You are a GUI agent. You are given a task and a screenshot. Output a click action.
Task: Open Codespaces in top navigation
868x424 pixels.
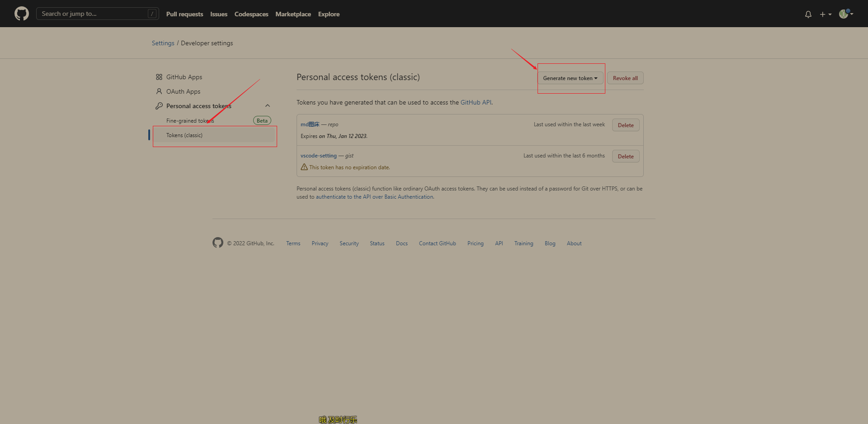click(251, 14)
